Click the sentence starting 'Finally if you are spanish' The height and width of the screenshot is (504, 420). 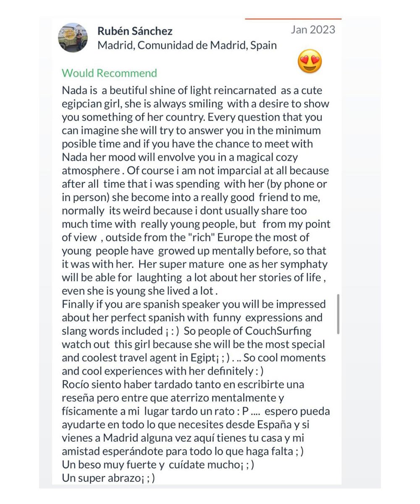(194, 304)
